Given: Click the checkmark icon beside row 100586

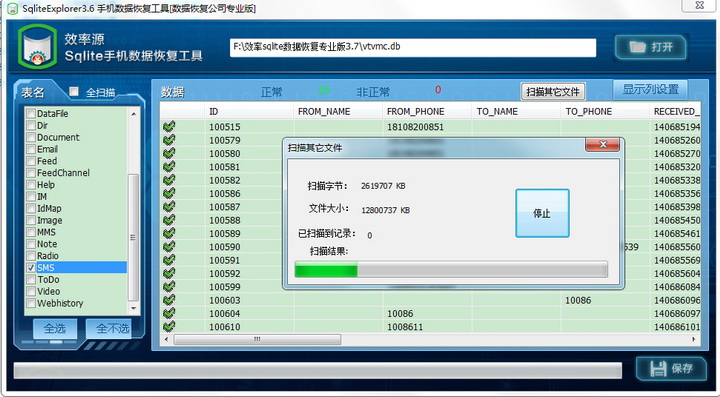Looking at the screenshot, I should pos(169,193).
